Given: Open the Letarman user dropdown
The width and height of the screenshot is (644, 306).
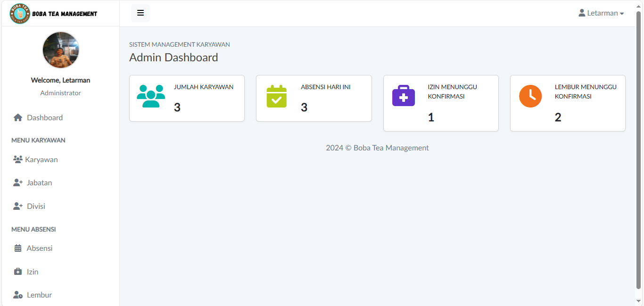Looking at the screenshot, I should (601, 13).
